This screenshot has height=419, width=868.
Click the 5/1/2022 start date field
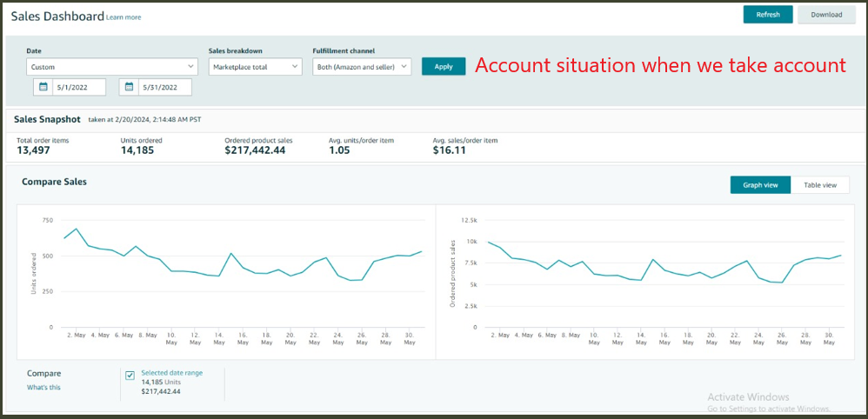point(78,87)
